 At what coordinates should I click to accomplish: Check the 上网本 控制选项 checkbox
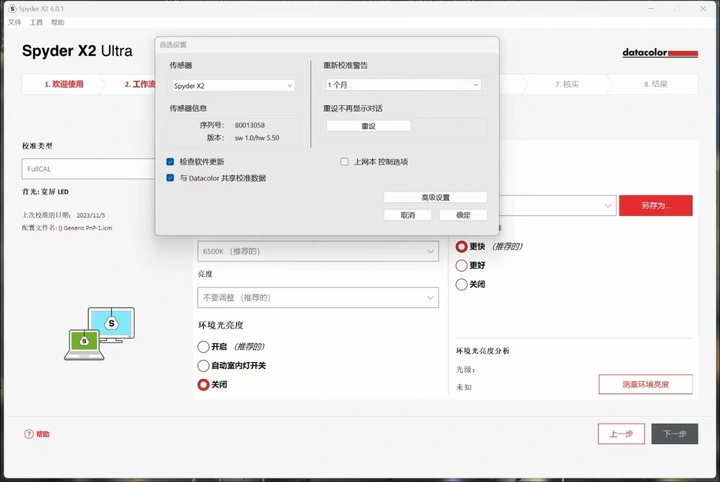click(x=345, y=161)
